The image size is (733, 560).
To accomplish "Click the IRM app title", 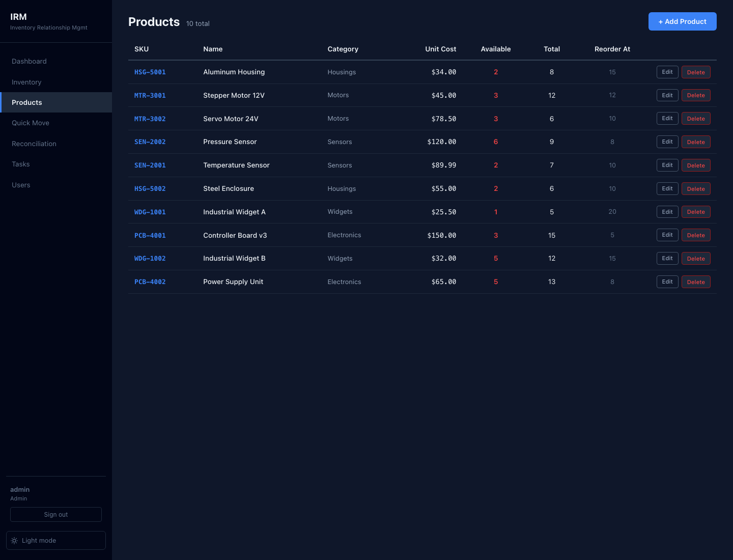I will (18, 17).
